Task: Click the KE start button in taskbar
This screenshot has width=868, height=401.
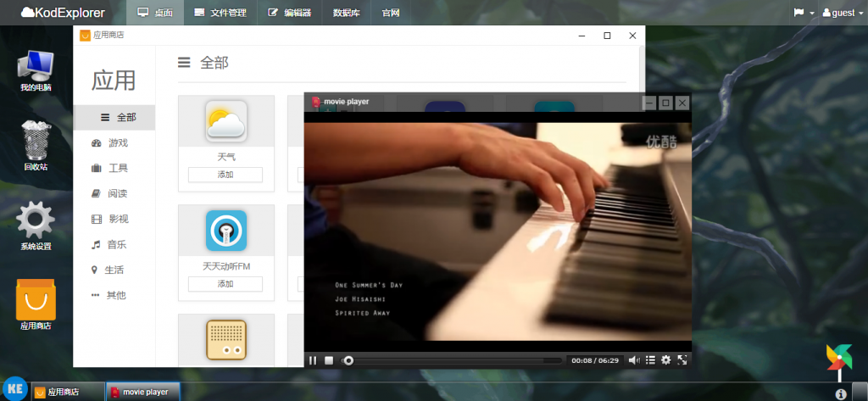Action: 15,389
